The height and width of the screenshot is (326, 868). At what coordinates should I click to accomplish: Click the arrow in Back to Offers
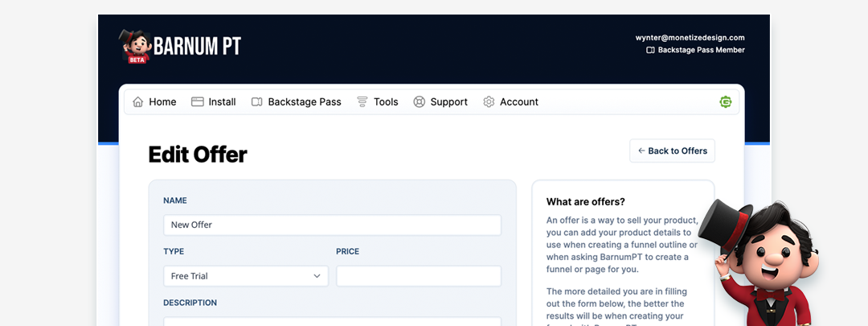tap(641, 151)
